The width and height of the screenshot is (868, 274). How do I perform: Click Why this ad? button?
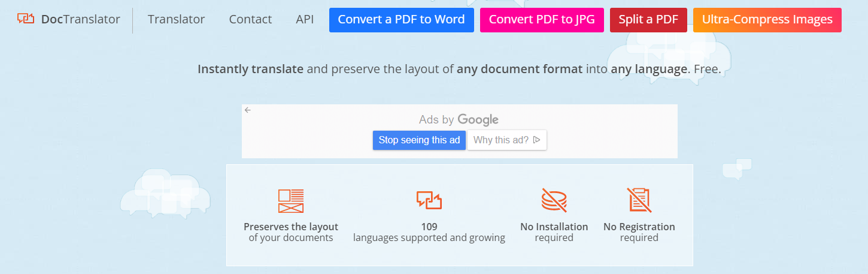507,140
